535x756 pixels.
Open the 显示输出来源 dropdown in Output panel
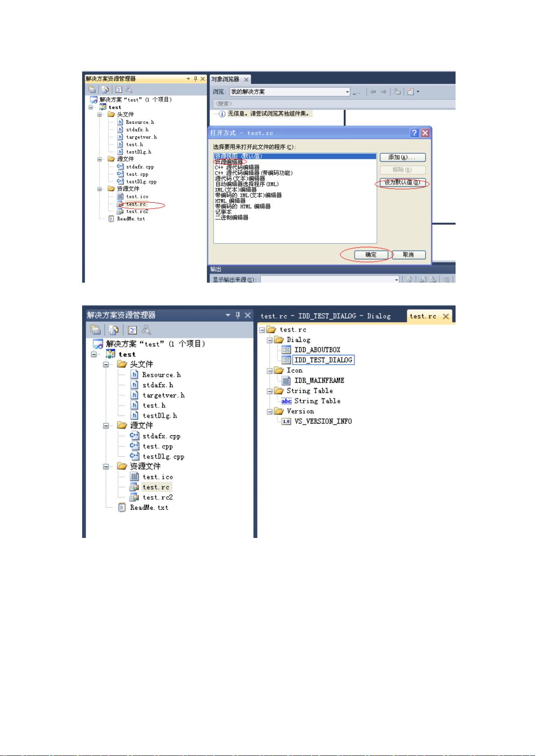click(x=396, y=280)
